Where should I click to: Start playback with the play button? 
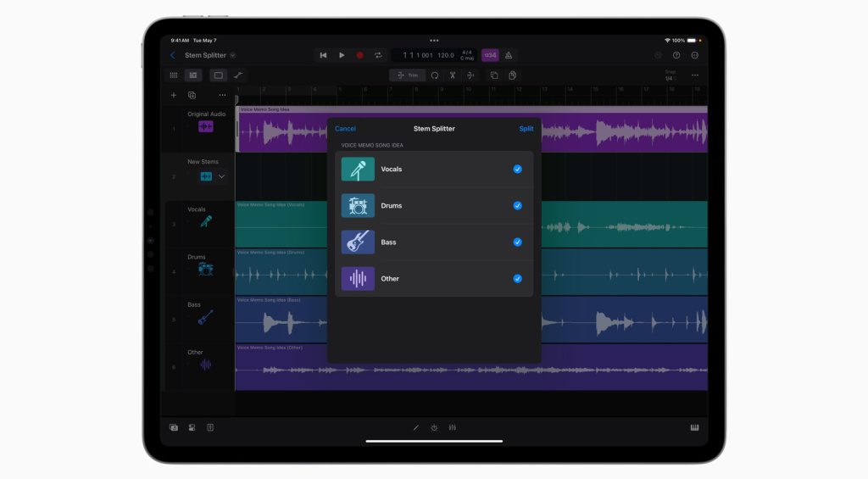[x=342, y=55]
